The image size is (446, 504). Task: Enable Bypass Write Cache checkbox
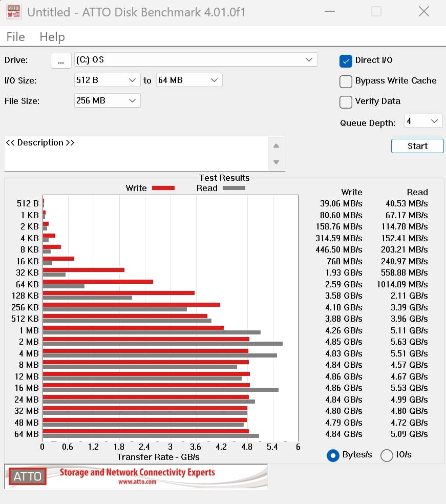click(346, 81)
